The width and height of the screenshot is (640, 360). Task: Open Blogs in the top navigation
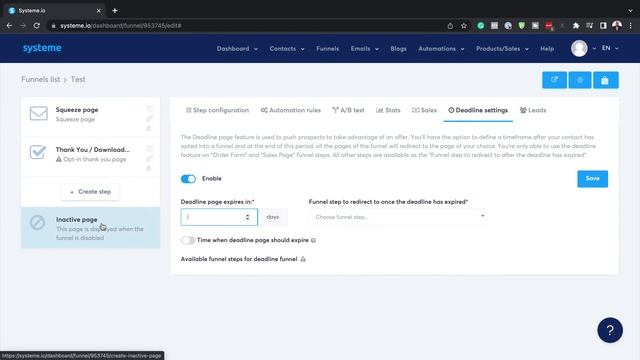(398, 49)
